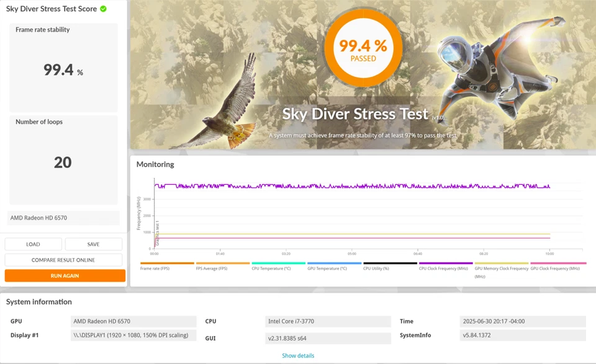Select GUI version v2.31.8385 s64

(328, 338)
